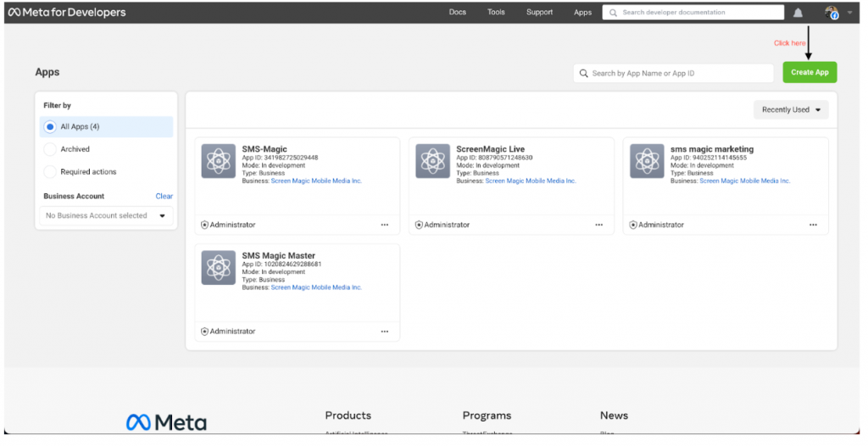
Task: Open more options for sms magic marketing
Action: coord(813,225)
